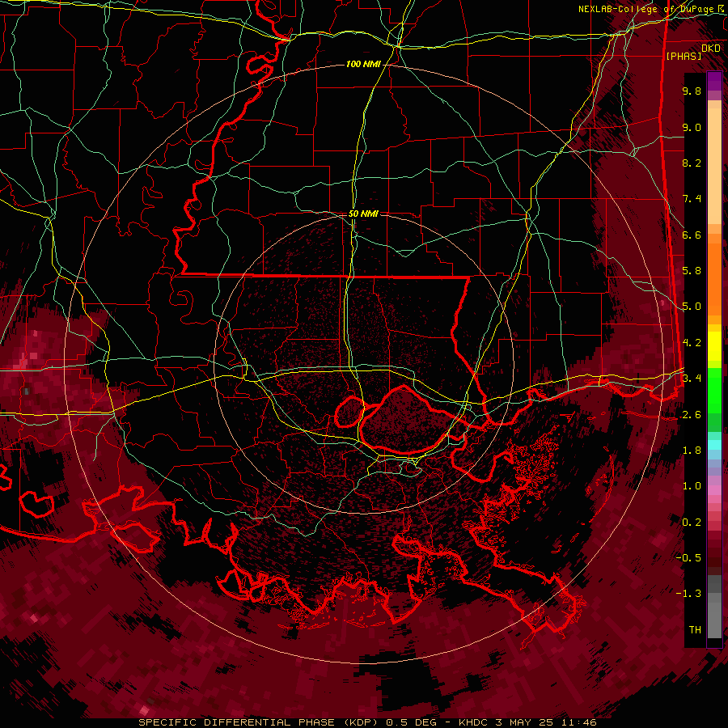Viewport: 728px width, 728px height.
Task: Click the KHDC station identifier in caption
Action: point(473,722)
